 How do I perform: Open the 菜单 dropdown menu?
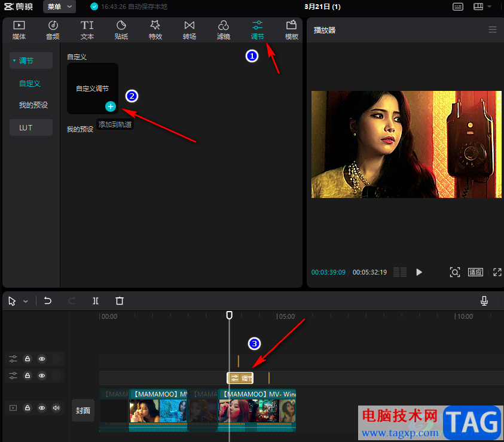[x=59, y=7]
